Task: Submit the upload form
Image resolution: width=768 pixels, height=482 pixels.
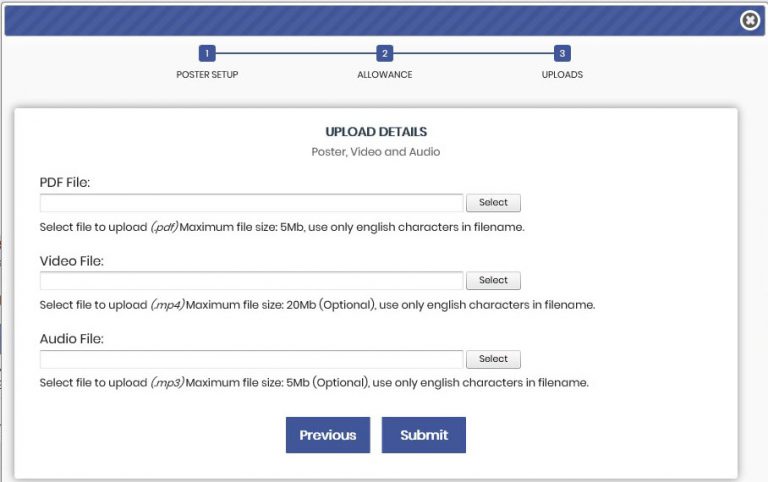Action: [x=424, y=435]
